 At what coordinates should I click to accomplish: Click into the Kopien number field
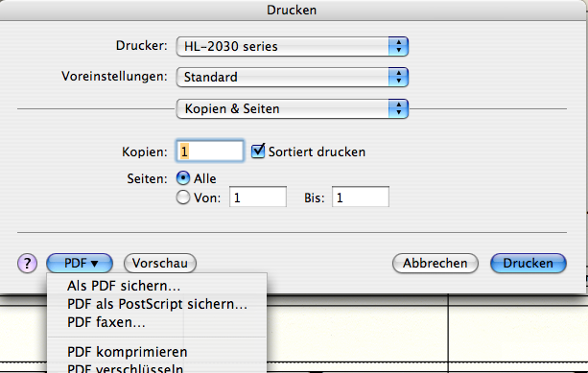tap(210, 152)
